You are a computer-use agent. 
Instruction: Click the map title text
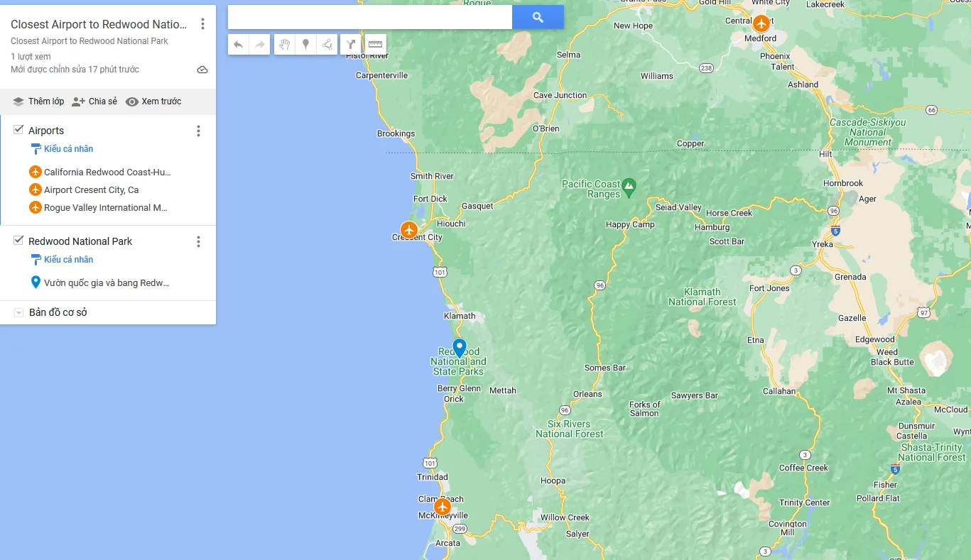pyautogui.click(x=99, y=25)
